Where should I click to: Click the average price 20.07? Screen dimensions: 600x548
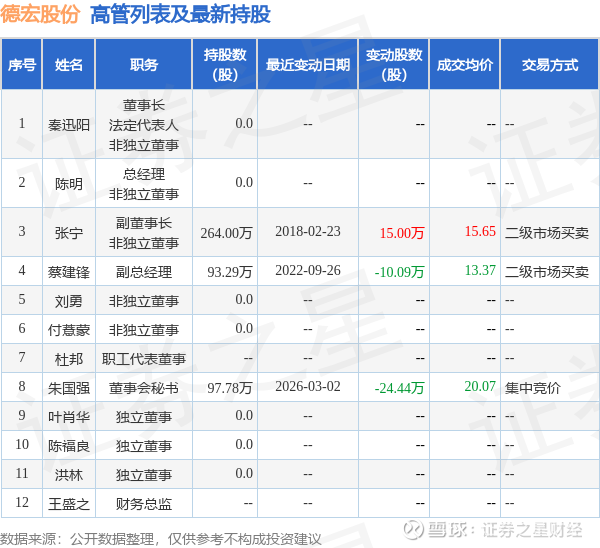point(480,387)
